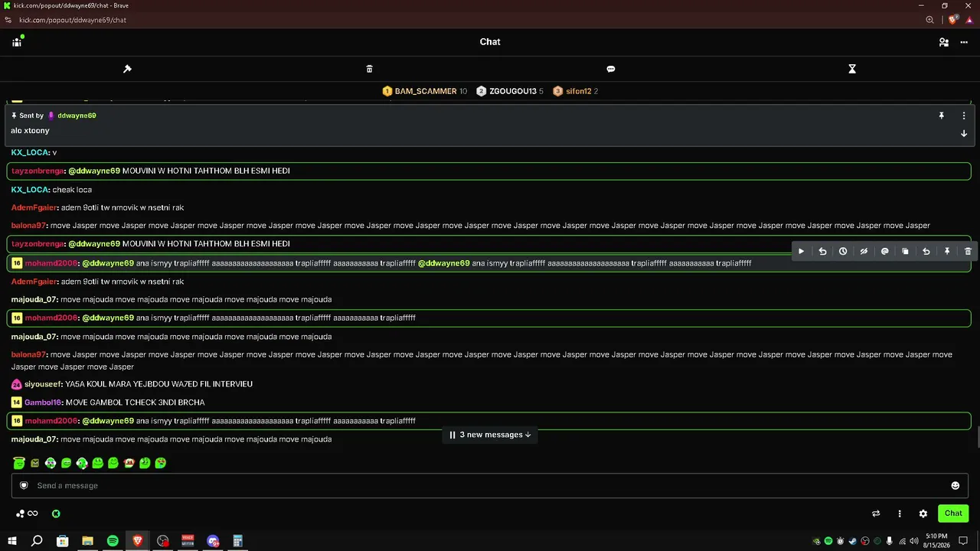The width and height of the screenshot is (980, 551).
Task: Click shield icon inside message box
Action: pyautogui.click(x=24, y=485)
